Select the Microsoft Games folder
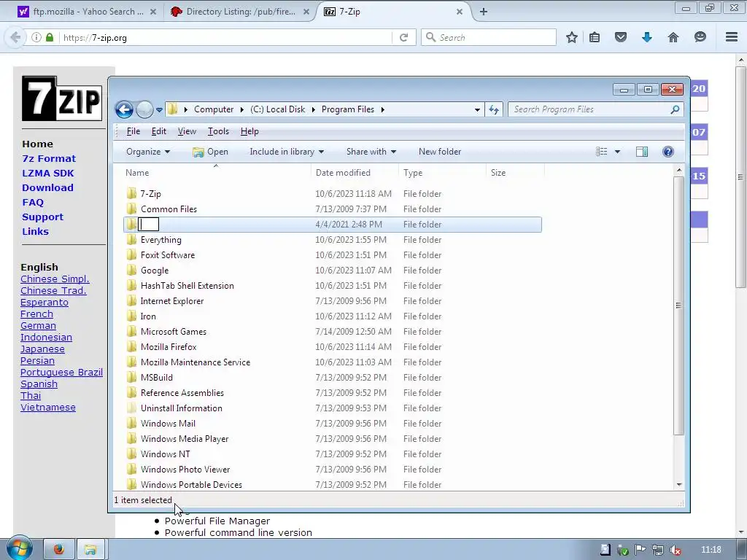 coord(174,332)
